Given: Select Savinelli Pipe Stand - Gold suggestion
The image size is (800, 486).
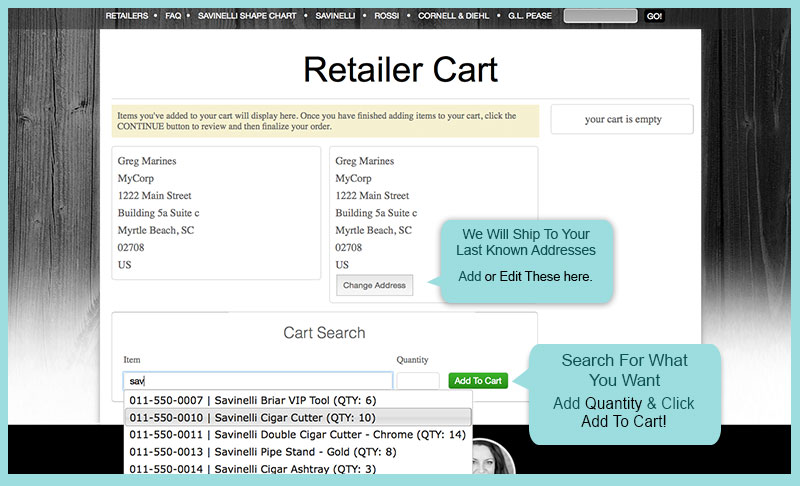Looking at the screenshot, I should (x=298, y=452).
